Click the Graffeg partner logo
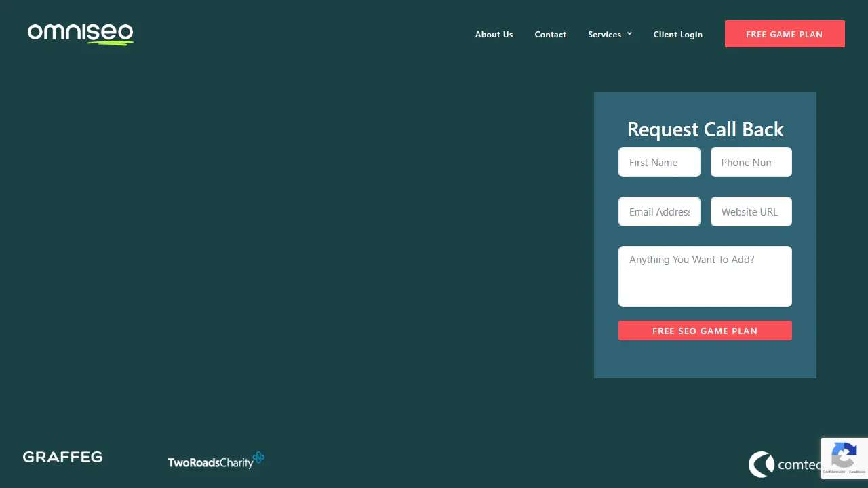This screenshot has height=488, width=868. [x=62, y=457]
